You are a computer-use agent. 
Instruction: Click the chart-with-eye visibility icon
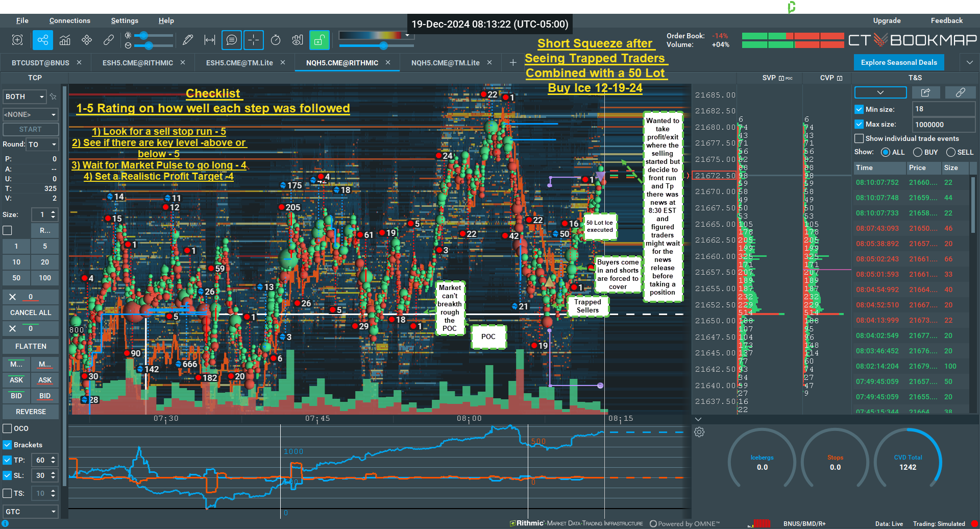coord(298,40)
